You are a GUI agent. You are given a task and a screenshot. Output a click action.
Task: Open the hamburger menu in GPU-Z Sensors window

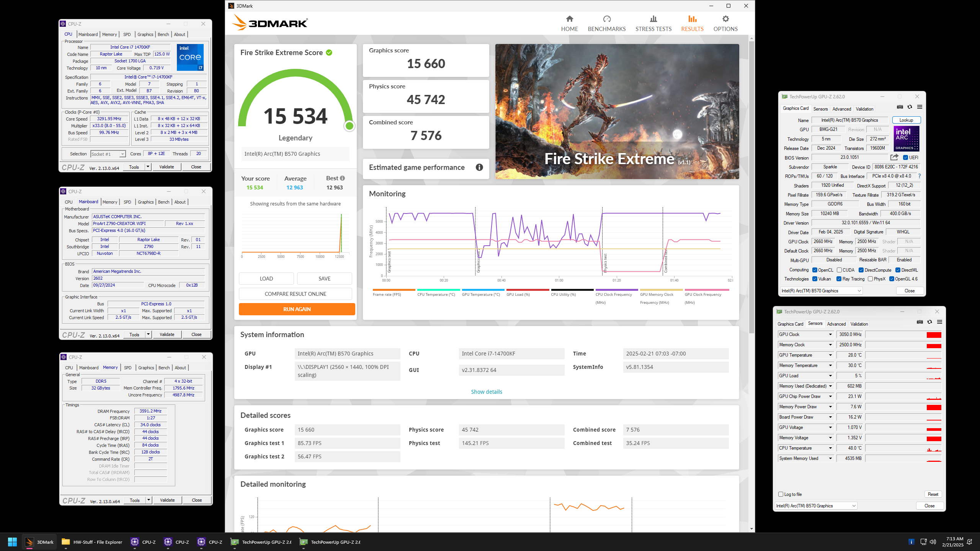coord(939,322)
